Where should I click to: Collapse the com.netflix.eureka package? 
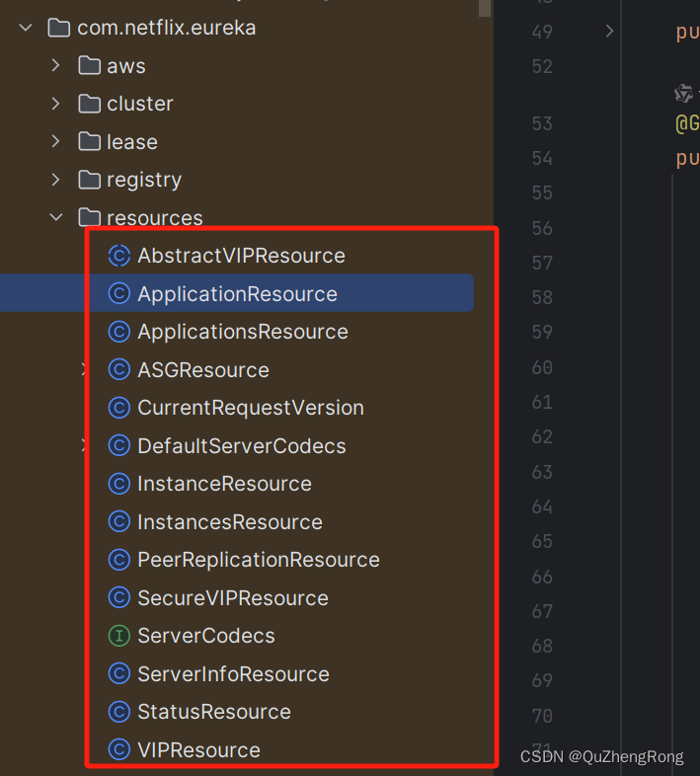coord(26,28)
